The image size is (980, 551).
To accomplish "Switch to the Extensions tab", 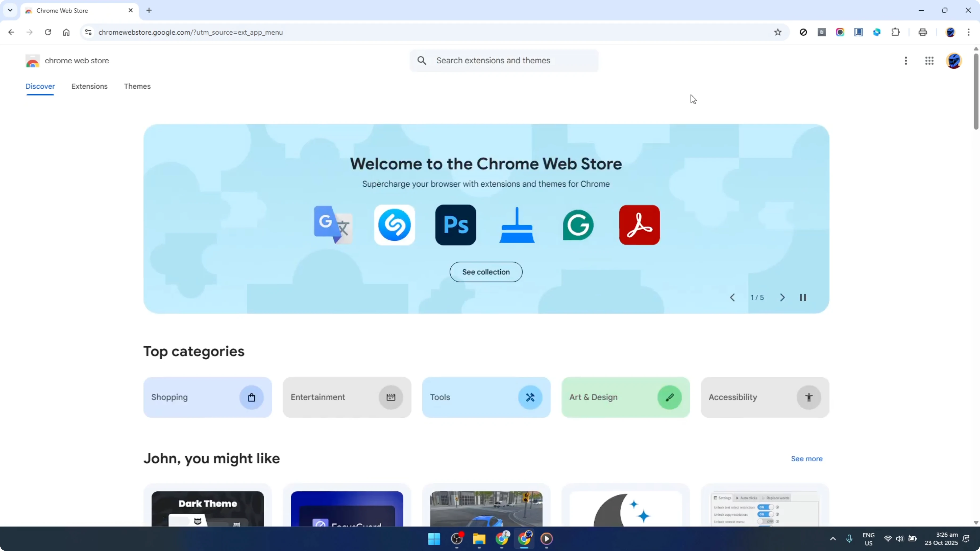I will coord(89,86).
